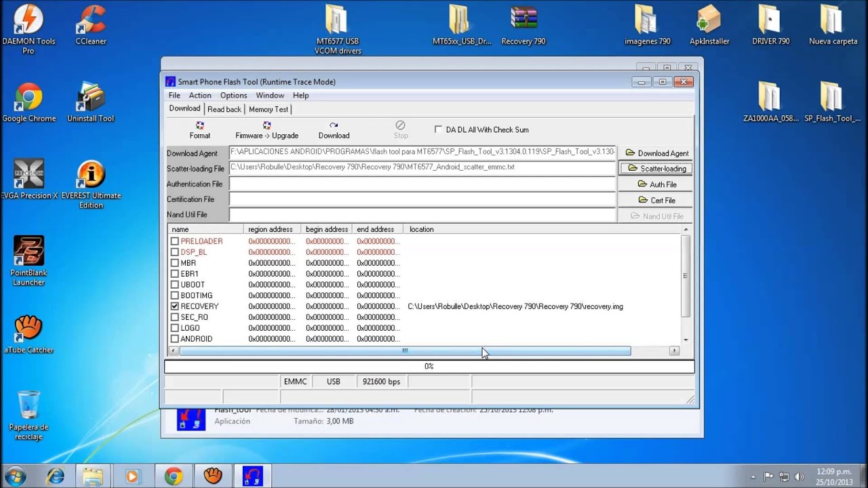Show hidden system tray icons arrow
Viewport: 868px width, 488px height.
[x=754, y=476]
